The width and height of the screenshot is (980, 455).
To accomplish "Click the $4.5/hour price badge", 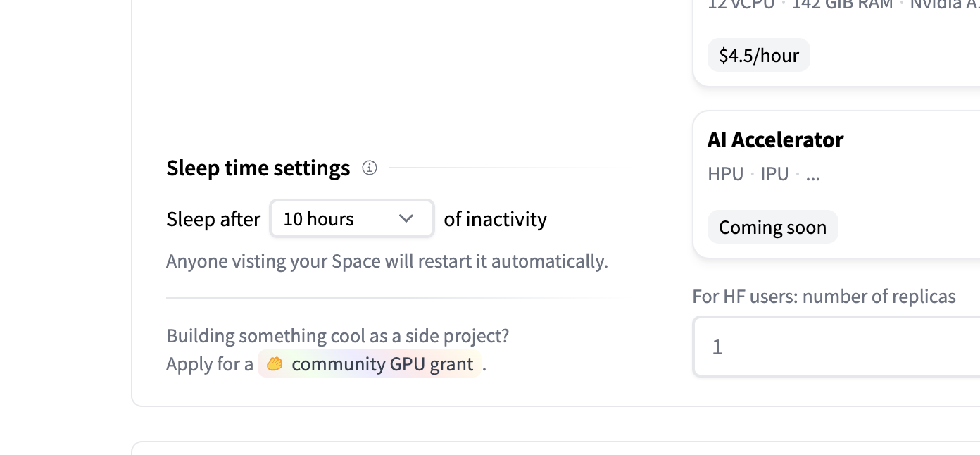I will (758, 56).
